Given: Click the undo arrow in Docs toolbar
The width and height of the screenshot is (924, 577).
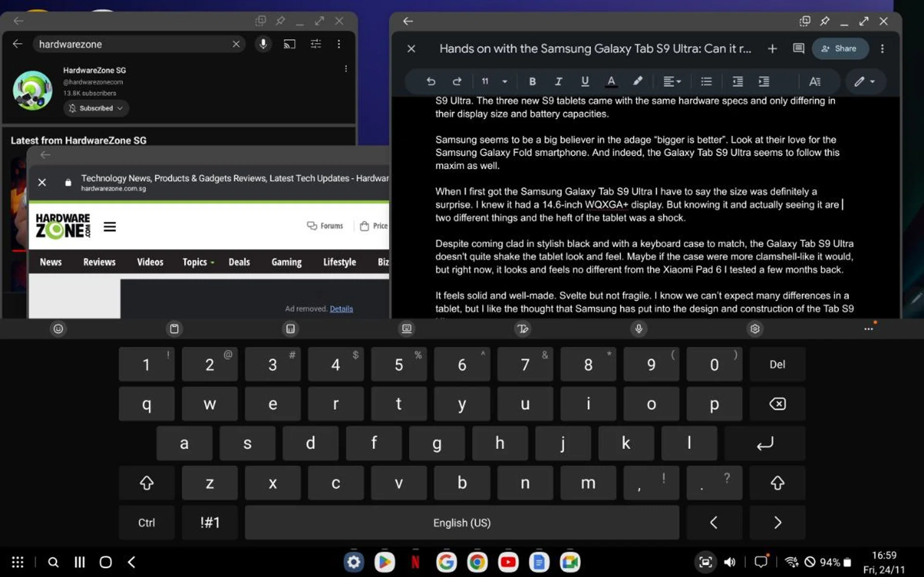Looking at the screenshot, I should pyautogui.click(x=431, y=81).
